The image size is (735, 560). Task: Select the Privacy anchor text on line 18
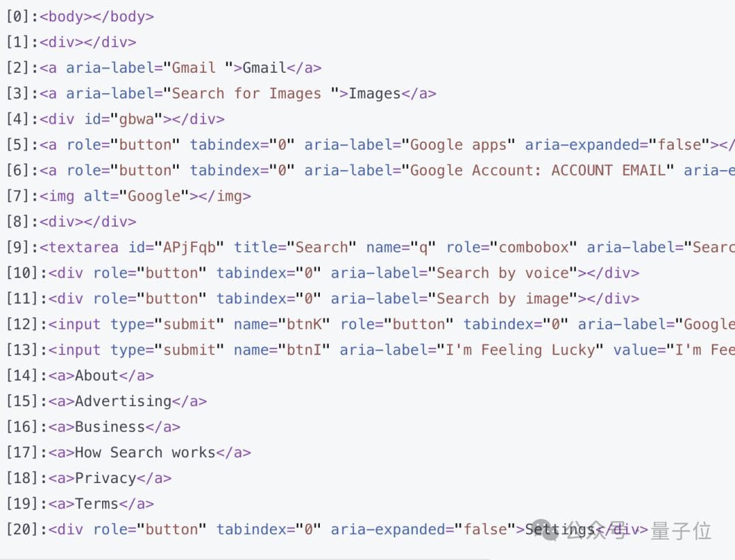[x=105, y=478]
